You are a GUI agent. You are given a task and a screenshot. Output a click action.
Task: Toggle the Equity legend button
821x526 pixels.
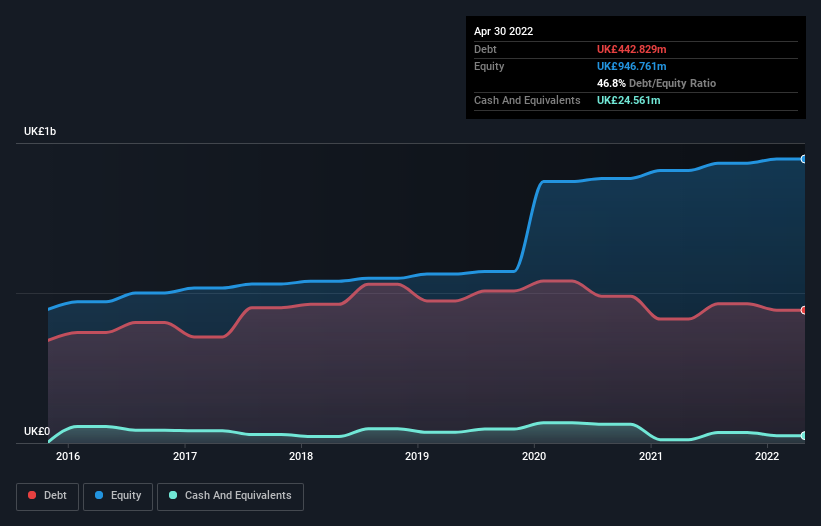[118, 496]
